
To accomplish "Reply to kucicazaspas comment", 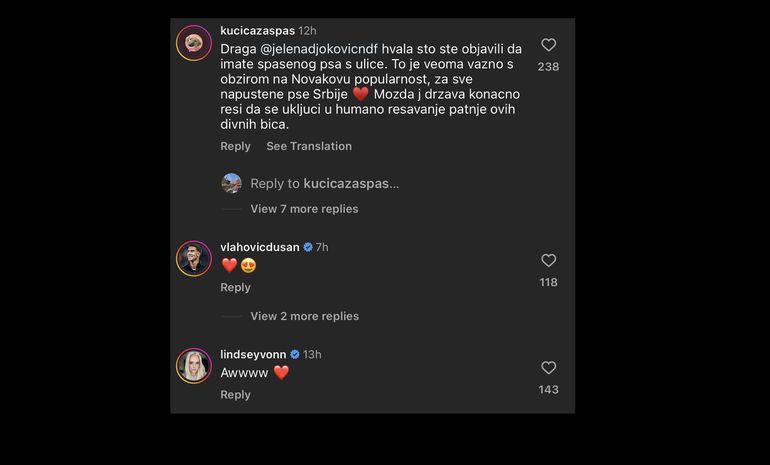I will coord(235,146).
